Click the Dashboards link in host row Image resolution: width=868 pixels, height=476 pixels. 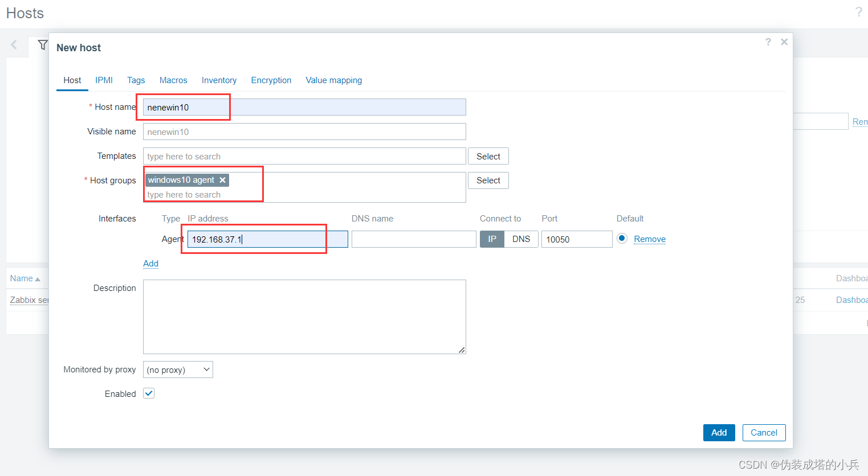click(x=852, y=300)
